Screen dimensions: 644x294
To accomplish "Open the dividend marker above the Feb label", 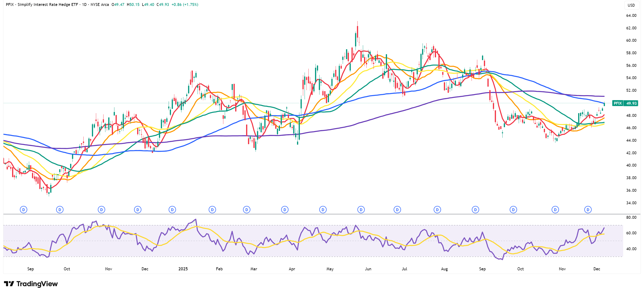I will [x=212, y=209].
